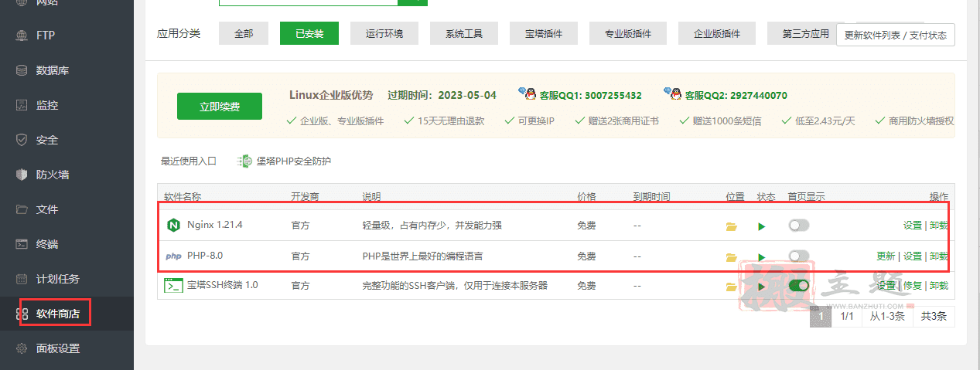Open 监控 monitoring sidebar icon
980x370 pixels.
pyautogui.click(x=22, y=105)
